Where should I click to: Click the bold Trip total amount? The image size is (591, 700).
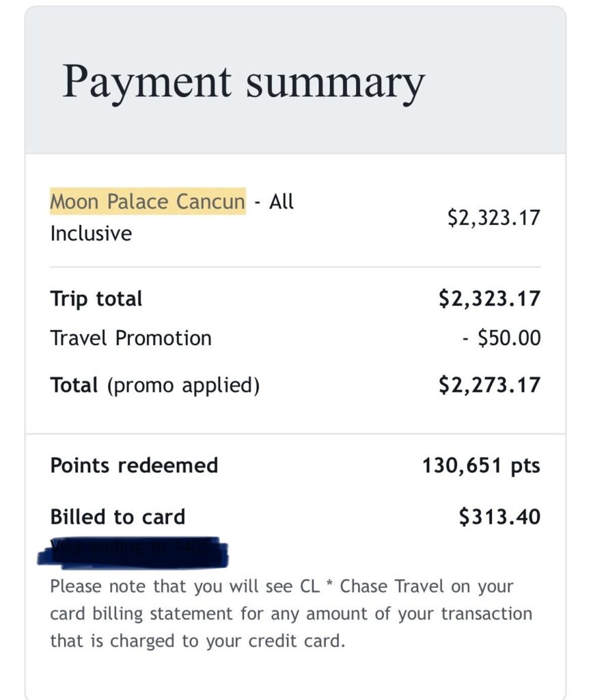(489, 299)
